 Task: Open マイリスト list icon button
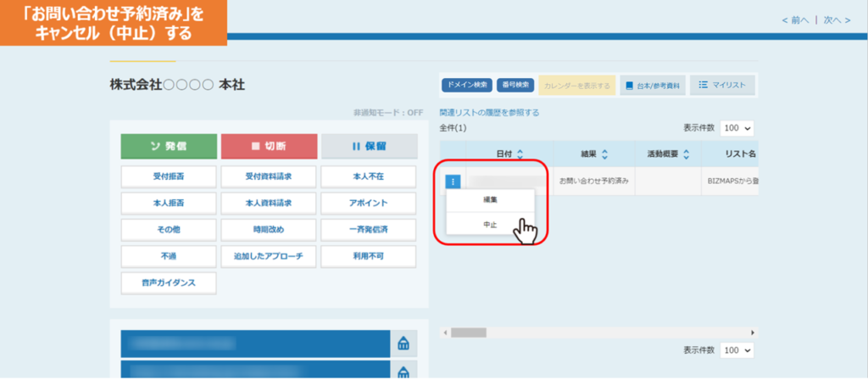coord(721,85)
